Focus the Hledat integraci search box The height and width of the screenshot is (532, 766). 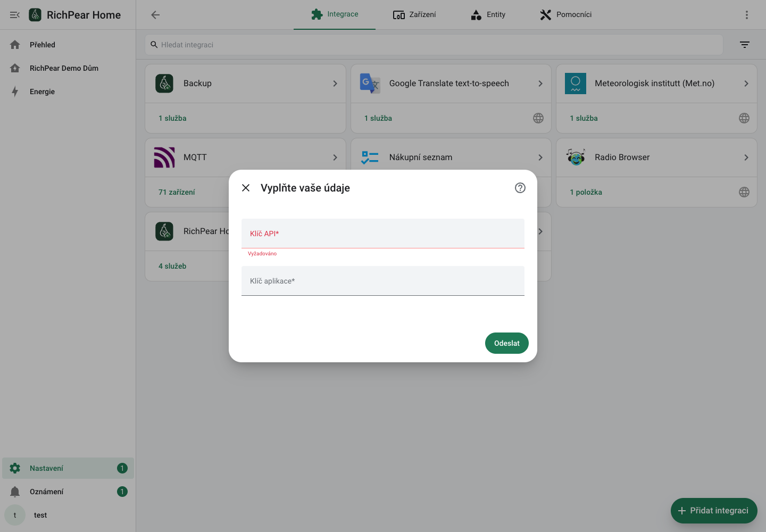coord(434,45)
